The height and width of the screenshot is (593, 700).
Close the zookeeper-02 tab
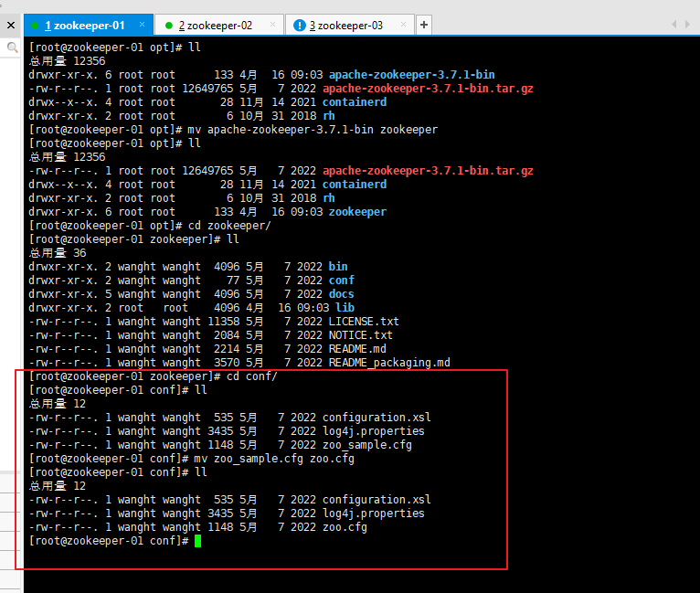pyautogui.click(x=272, y=25)
